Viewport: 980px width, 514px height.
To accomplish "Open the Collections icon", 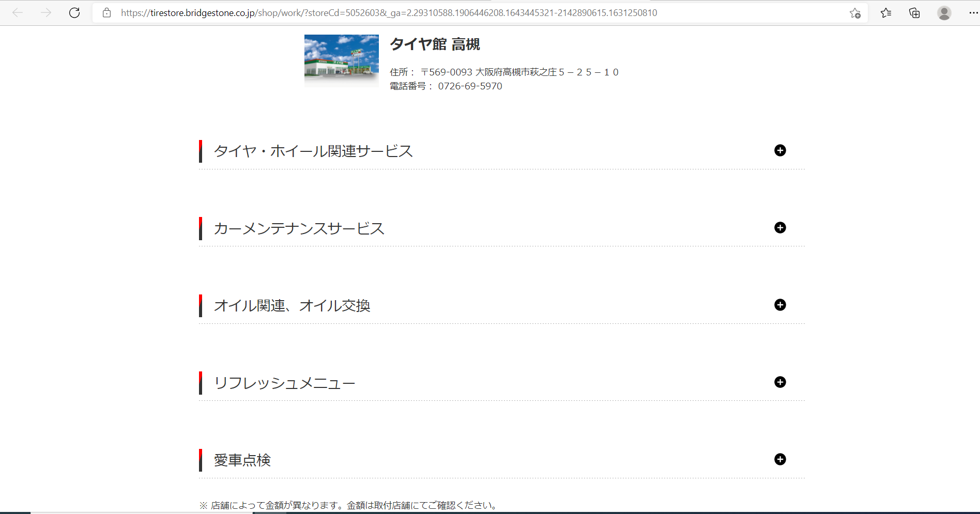I will tap(914, 13).
